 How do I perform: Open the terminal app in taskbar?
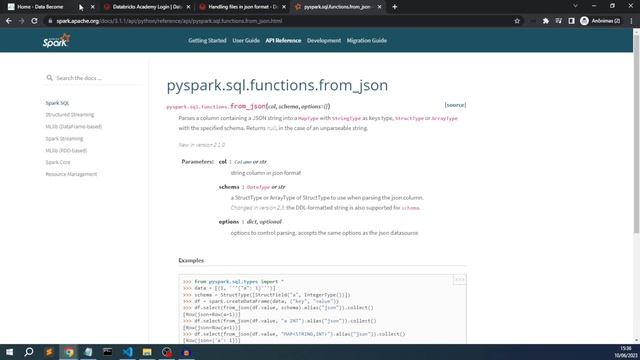coord(108,352)
